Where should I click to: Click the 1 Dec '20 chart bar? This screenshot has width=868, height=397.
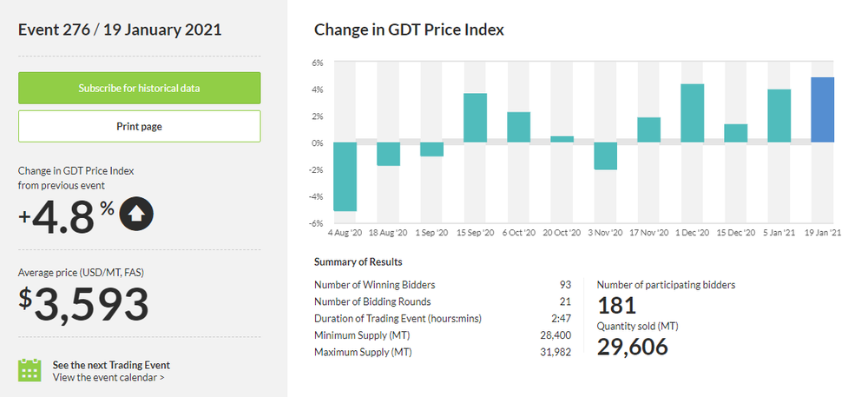click(x=692, y=113)
